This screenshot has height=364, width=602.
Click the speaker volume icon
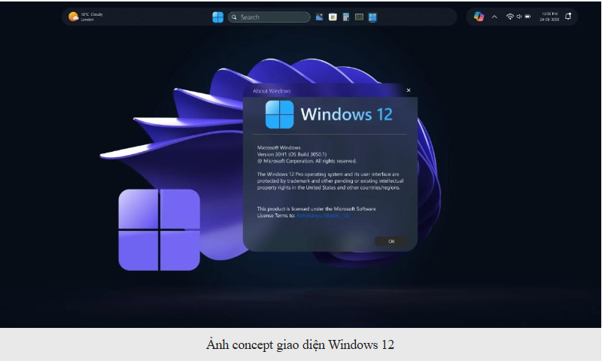click(518, 17)
